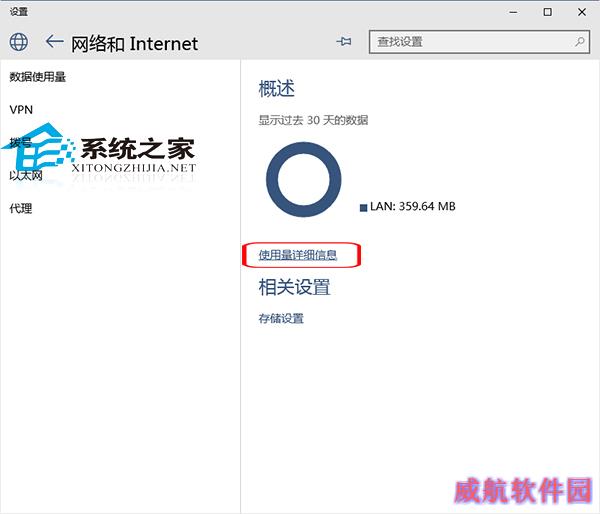Screen dimensions: 600x514
Task: Select 以太网 in the left menu
Action: (x=26, y=176)
